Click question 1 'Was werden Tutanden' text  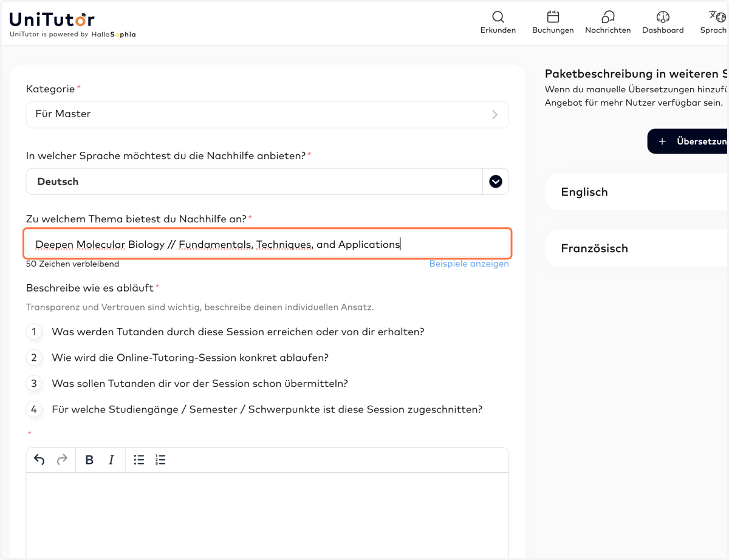pyautogui.click(x=238, y=332)
